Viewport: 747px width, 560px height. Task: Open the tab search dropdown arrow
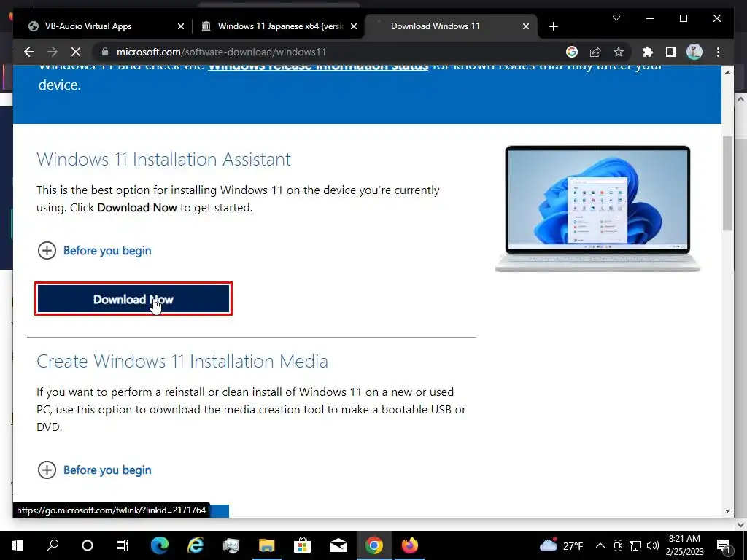(x=616, y=18)
